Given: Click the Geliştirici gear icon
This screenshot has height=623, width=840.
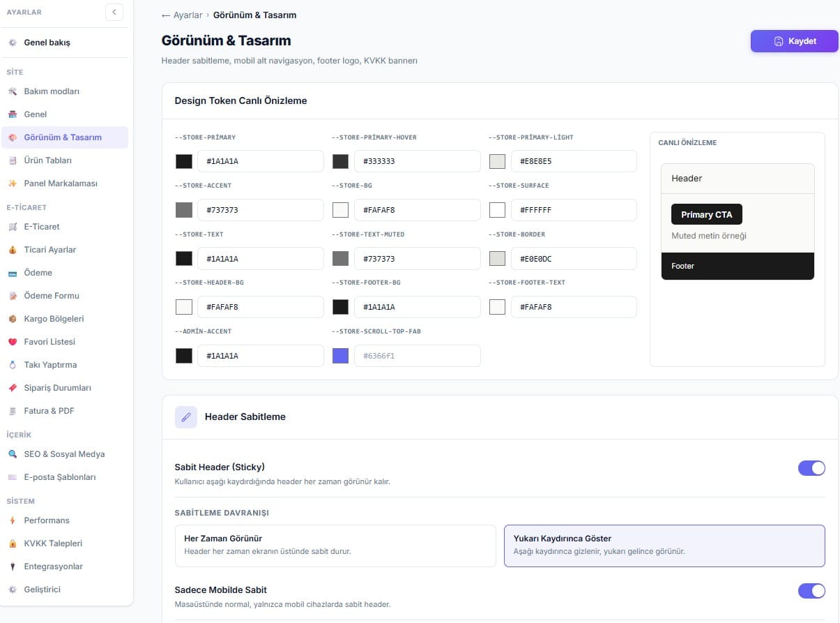Looking at the screenshot, I should click(x=12, y=590).
